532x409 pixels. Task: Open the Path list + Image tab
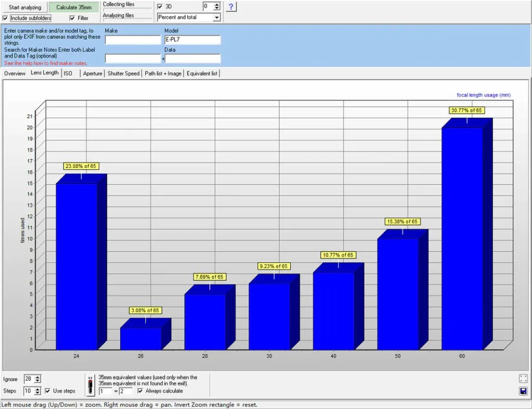pyautogui.click(x=163, y=73)
